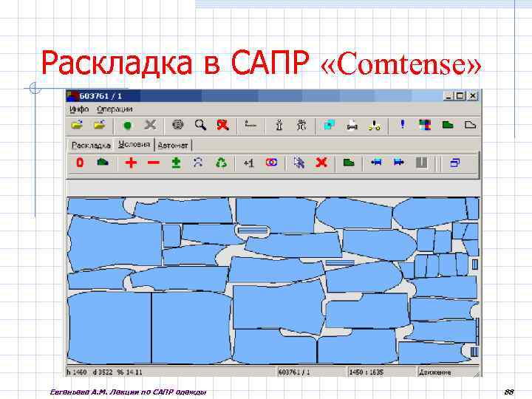
Task: Select the small striped strip piece inside rounded outline
Action: pos(252,231)
